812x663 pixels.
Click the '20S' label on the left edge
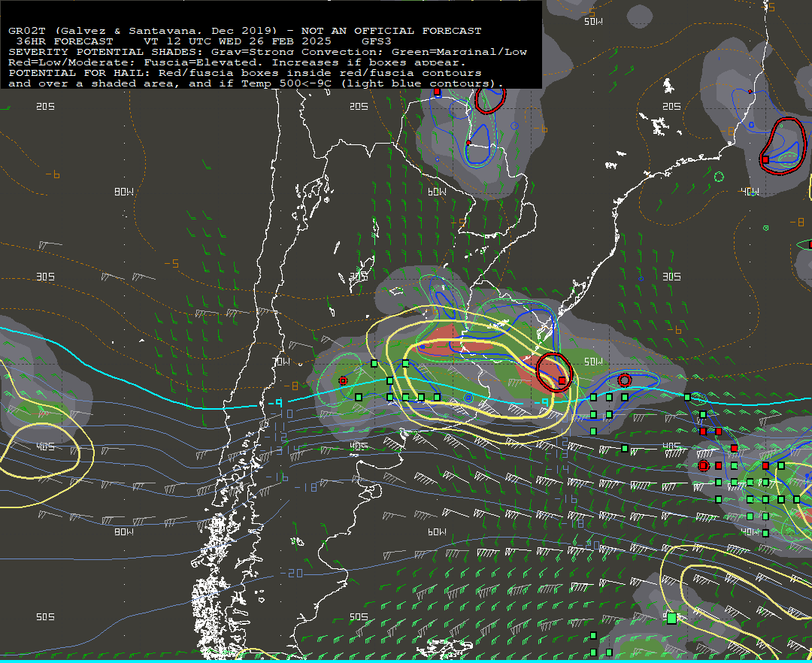point(45,106)
